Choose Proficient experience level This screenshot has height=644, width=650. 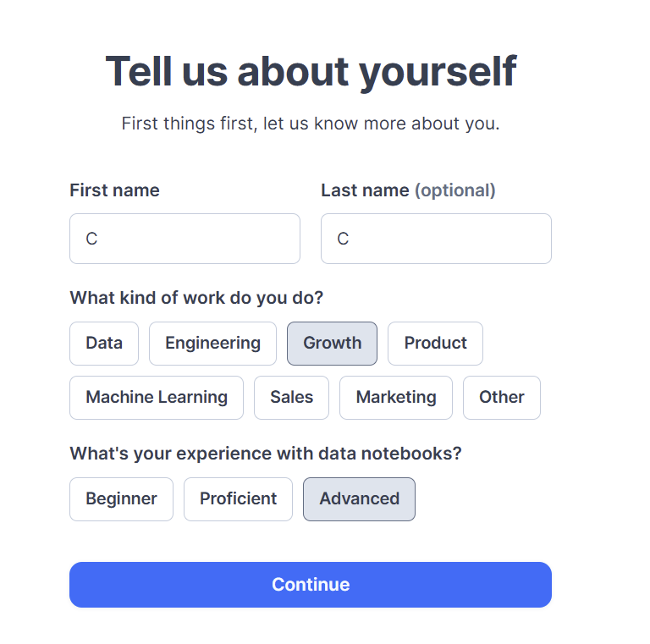tap(238, 499)
